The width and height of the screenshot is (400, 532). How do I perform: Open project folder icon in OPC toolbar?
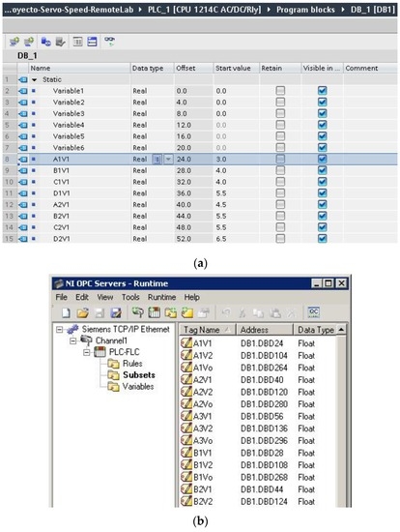point(82,312)
